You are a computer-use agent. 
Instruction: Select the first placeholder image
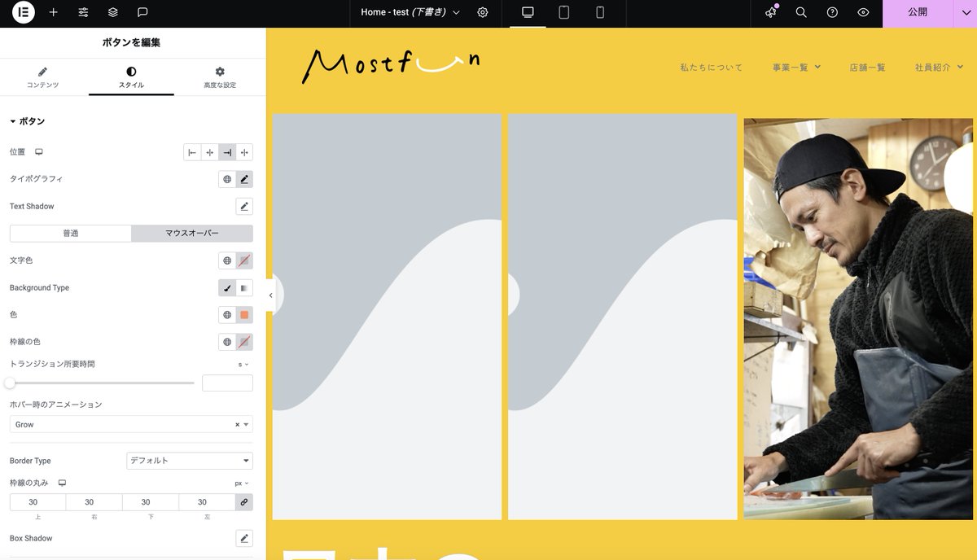(x=387, y=317)
